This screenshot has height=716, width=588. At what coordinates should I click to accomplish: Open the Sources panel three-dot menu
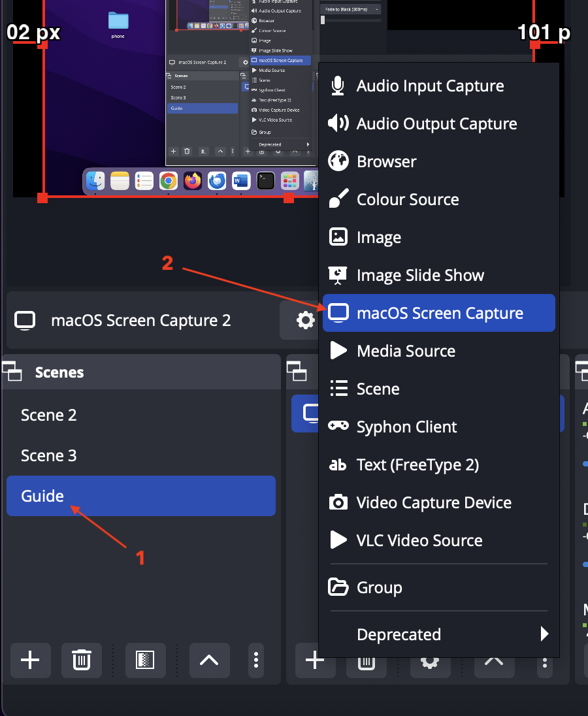[545, 663]
